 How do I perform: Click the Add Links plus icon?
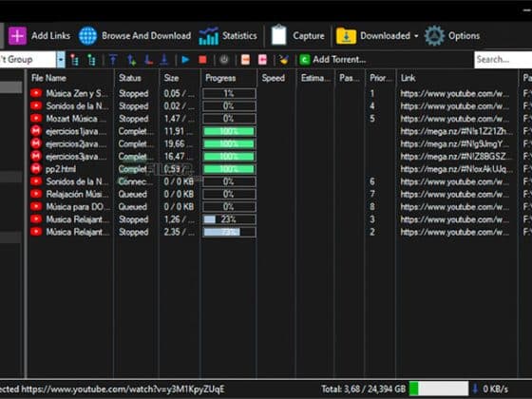click(x=17, y=36)
